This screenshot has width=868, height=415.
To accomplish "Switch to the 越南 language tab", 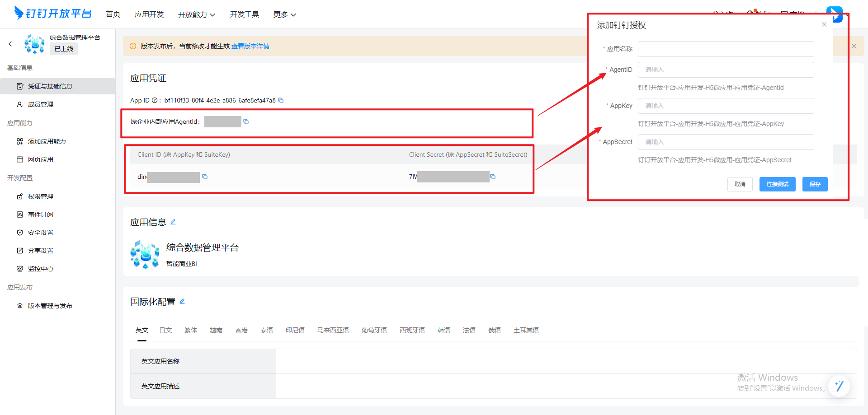I will click(x=216, y=330).
